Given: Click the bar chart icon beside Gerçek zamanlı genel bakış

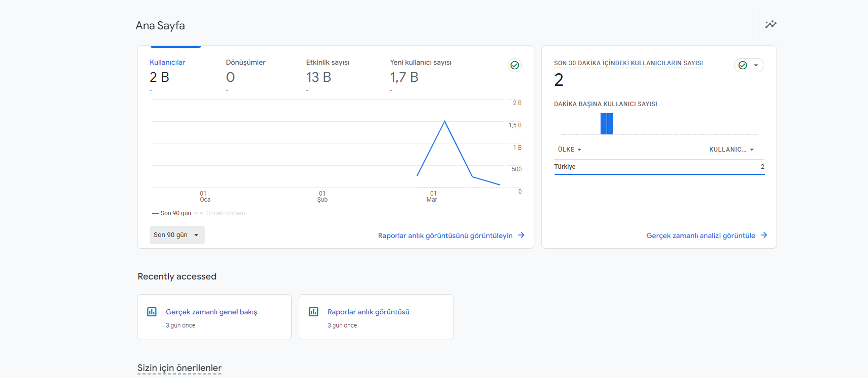Looking at the screenshot, I should coord(152,312).
